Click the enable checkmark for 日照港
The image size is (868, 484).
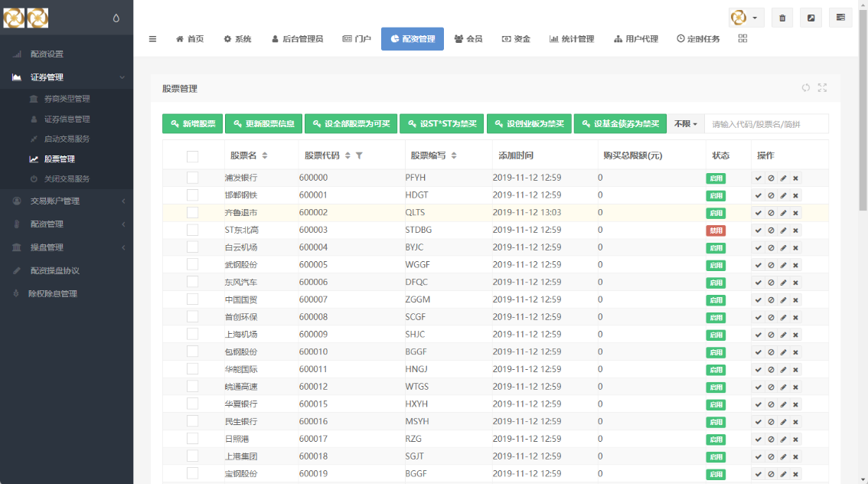pos(759,440)
